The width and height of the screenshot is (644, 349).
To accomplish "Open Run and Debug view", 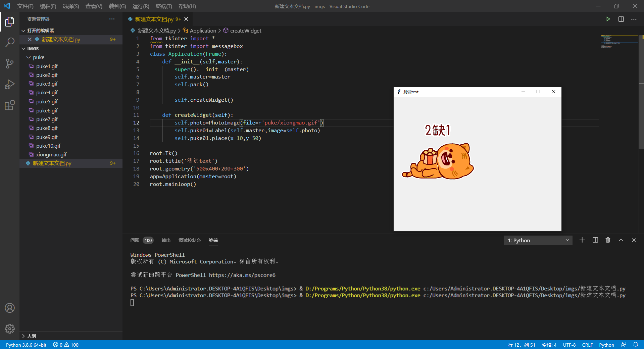I will [x=10, y=84].
